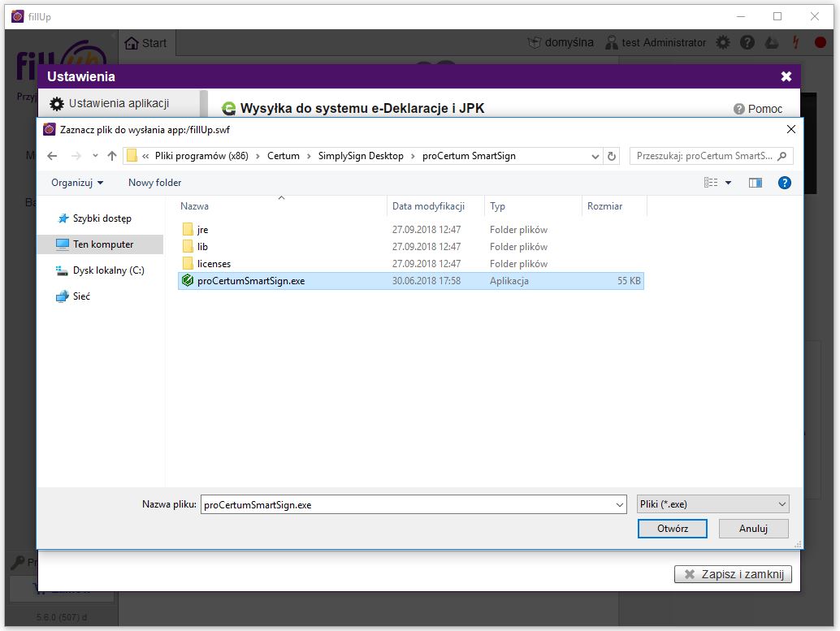Go back in file dialog navigation
840x631 pixels.
point(52,156)
